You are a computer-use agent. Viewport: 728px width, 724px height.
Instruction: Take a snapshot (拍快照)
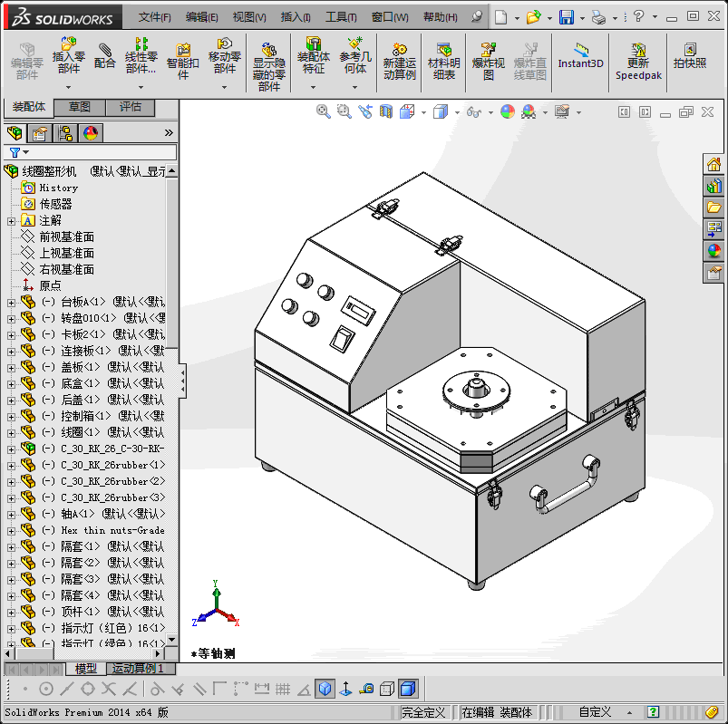[x=690, y=56]
